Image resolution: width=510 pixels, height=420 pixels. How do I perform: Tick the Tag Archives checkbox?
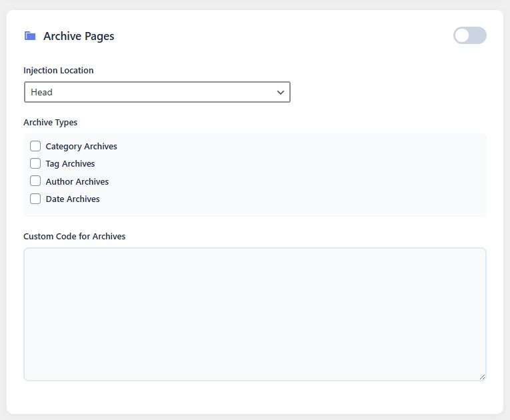point(35,163)
